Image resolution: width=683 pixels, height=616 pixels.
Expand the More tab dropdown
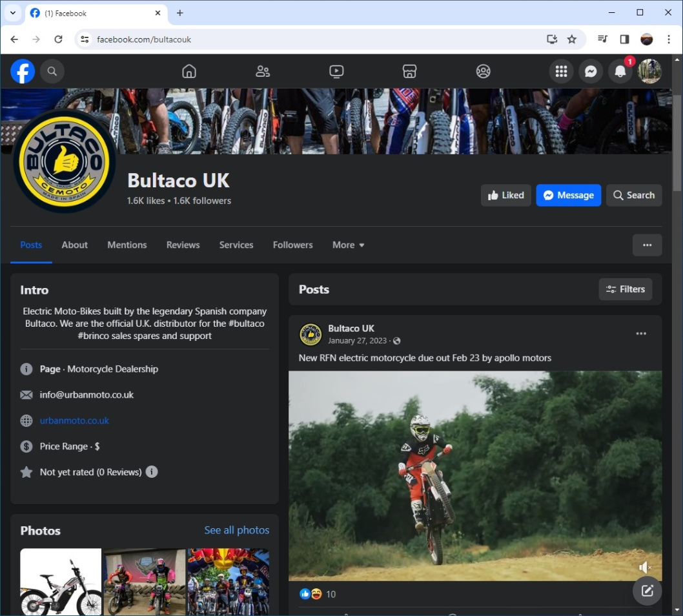[x=348, y=245]
